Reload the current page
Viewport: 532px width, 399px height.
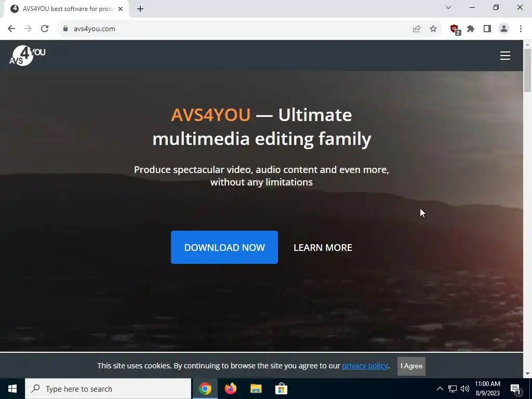click(x=45, y=29)
